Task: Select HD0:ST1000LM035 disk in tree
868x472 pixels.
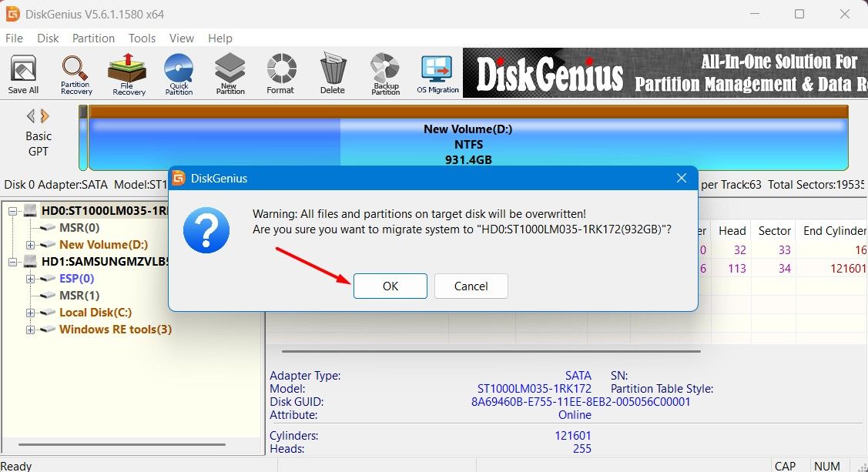Action: click(105, 211)
